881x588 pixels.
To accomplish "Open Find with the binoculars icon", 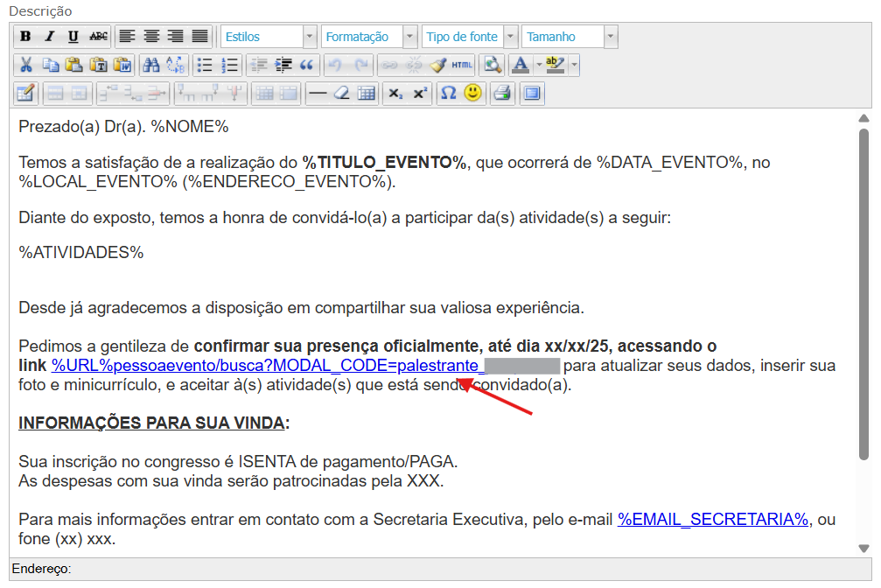I will pos(151,65).
